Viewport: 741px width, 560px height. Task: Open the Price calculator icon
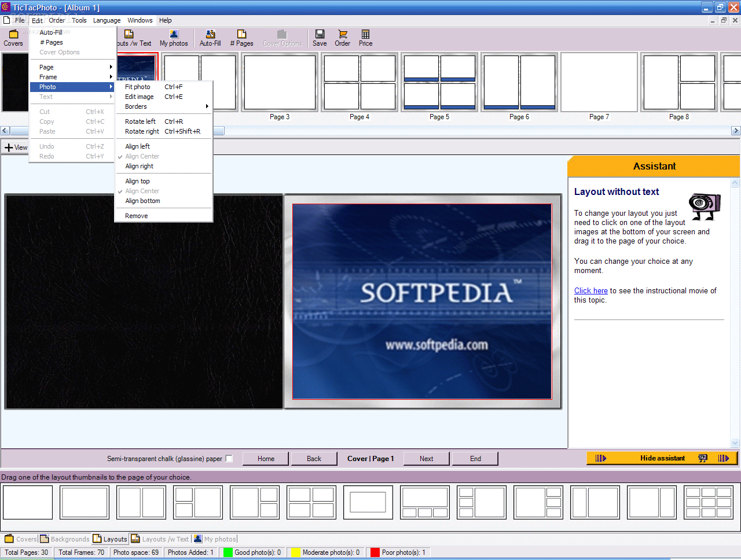point(365,38)
